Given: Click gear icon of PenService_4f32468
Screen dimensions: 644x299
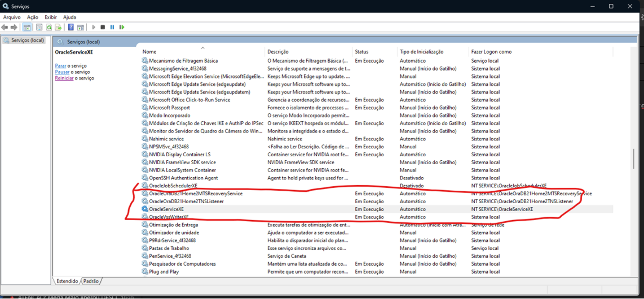Looking at the screenshot, I should click(145, 256).
